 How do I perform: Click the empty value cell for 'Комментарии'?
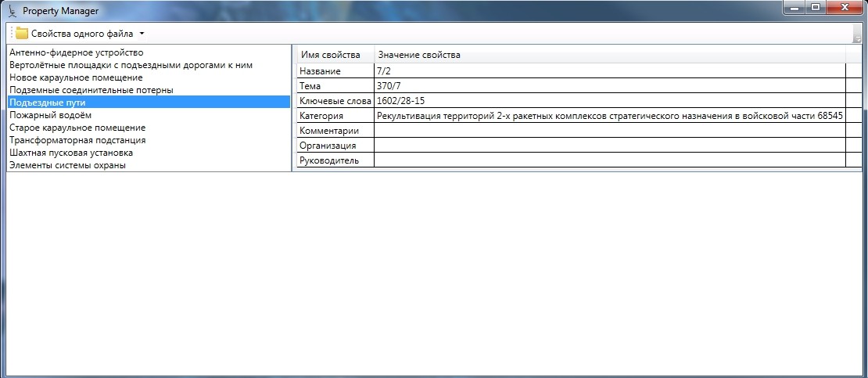610,131
